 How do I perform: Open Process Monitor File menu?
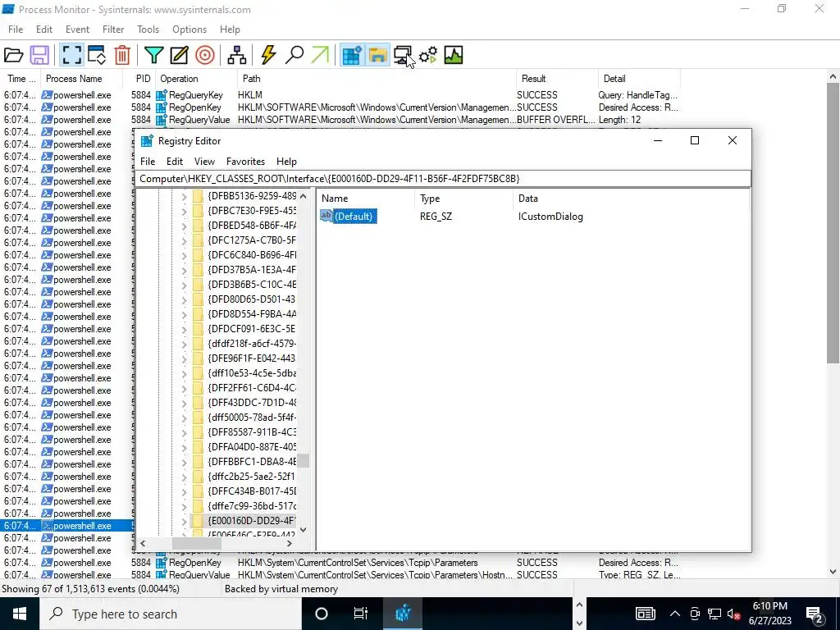tap(16, 30)
